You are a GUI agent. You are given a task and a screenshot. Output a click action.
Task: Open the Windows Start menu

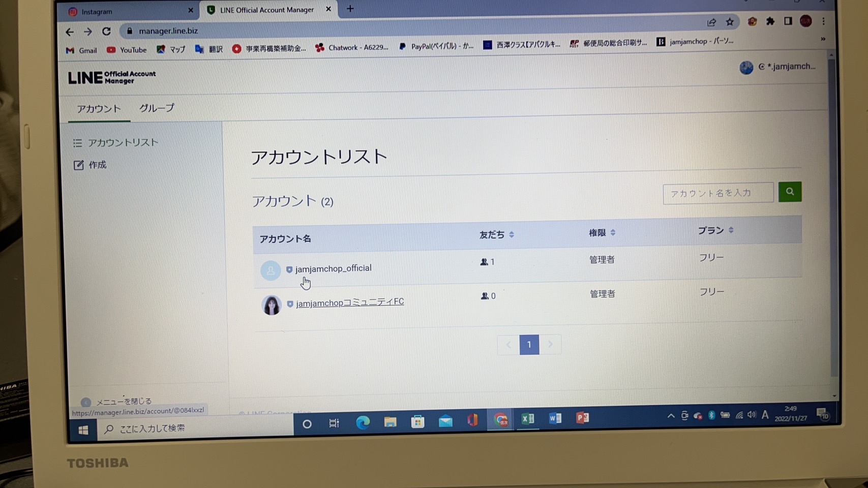point(83,430)
